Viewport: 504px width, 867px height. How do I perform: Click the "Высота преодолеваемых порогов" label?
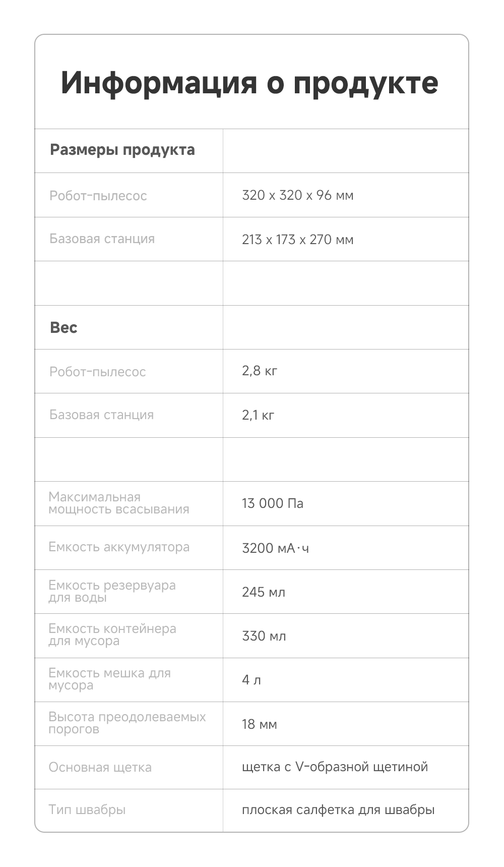127,723
